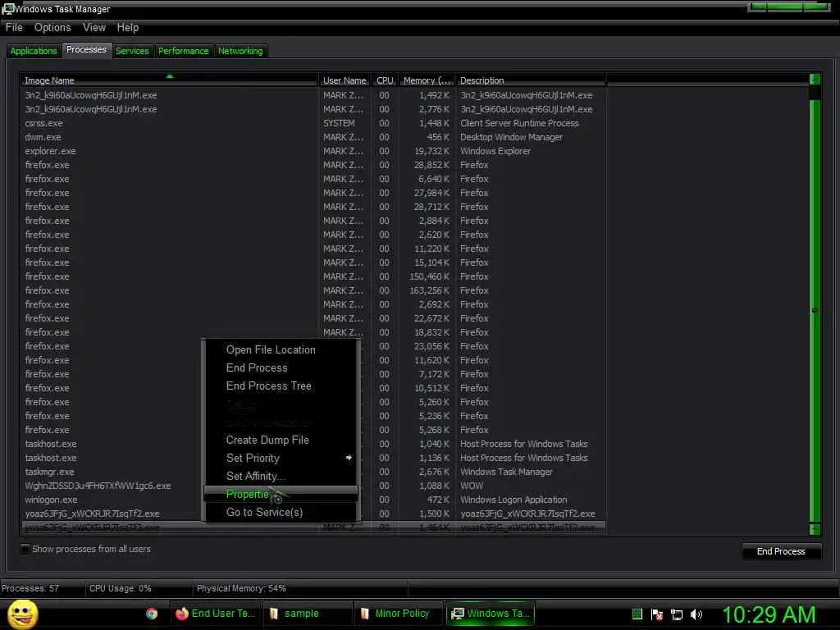Select the csrss.exe process row
The height and width of the screenshot is (630, 840).
coord(313,123)
